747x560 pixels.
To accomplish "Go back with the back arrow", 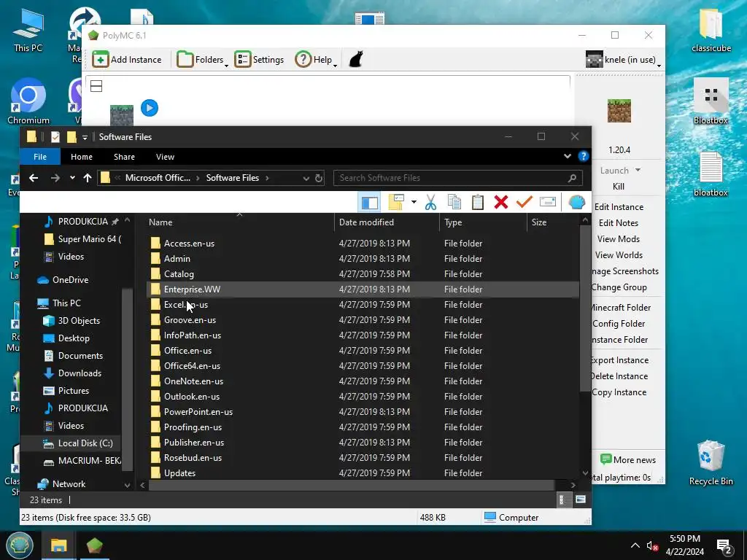I will click(x=34, y=178).
